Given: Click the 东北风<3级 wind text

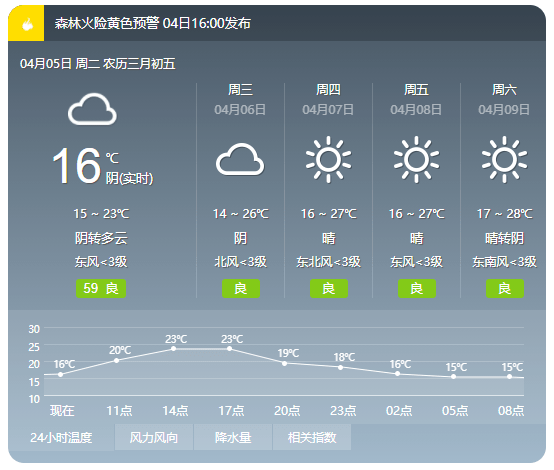Looking at the screenshot, I should [x=329, y=262].
